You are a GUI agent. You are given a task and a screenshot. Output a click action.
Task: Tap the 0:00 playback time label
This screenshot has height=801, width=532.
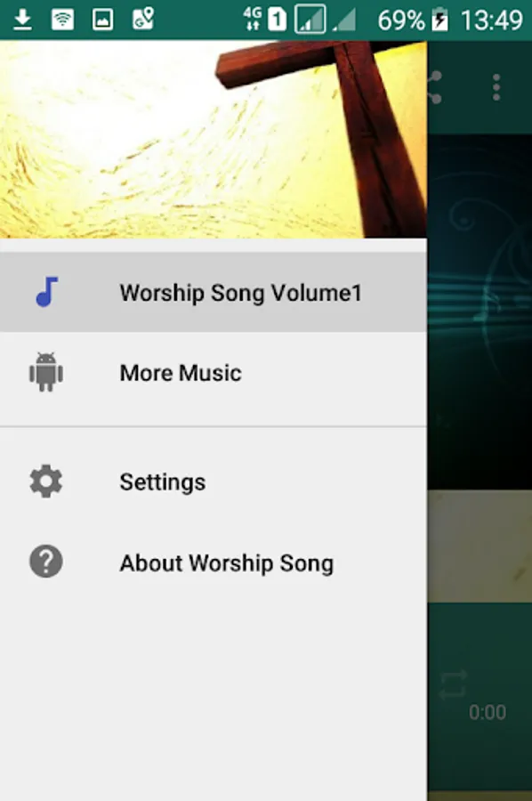(488, 712)
